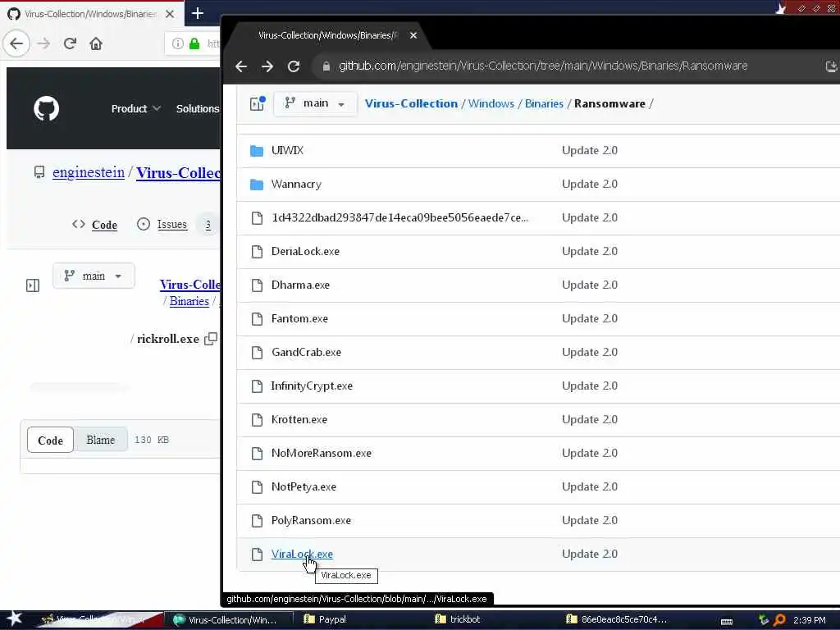Open the trickbot folder from taskbar
The image size is (840, 630).
tap(458, 619)
